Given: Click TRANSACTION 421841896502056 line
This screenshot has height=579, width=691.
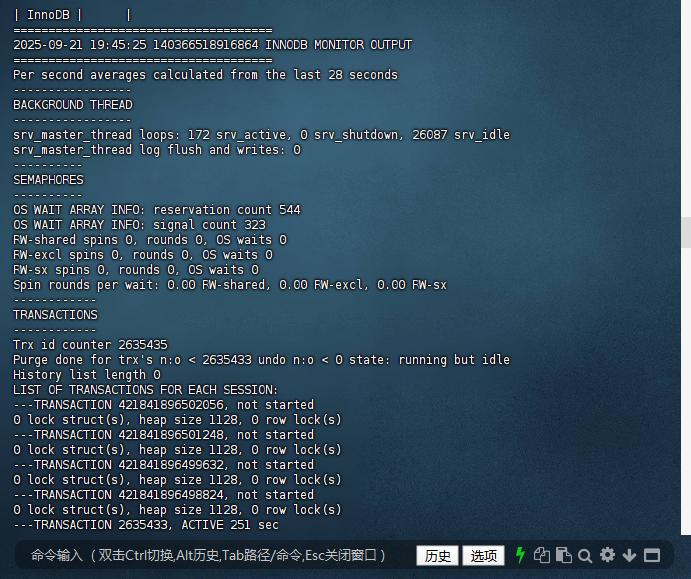Looking at the screenshot, I should pyautogui.click(x=163, y=405).
